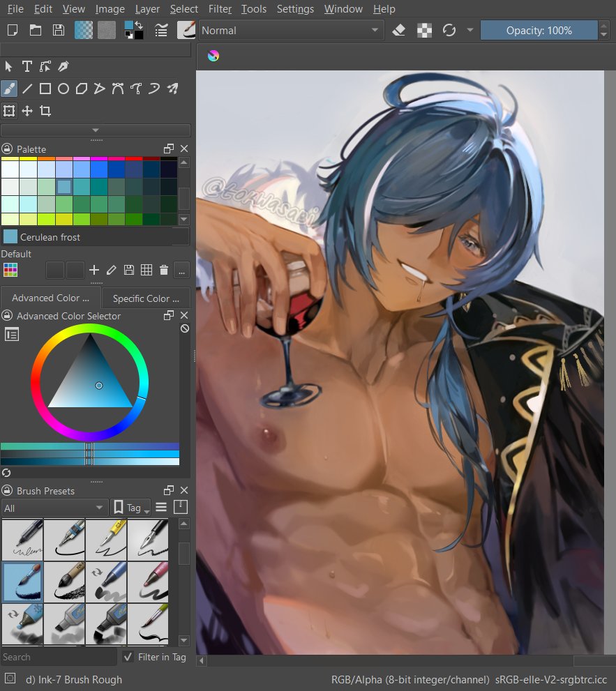
Task: Open the Tag button menu
Action: tap(130, 508)
